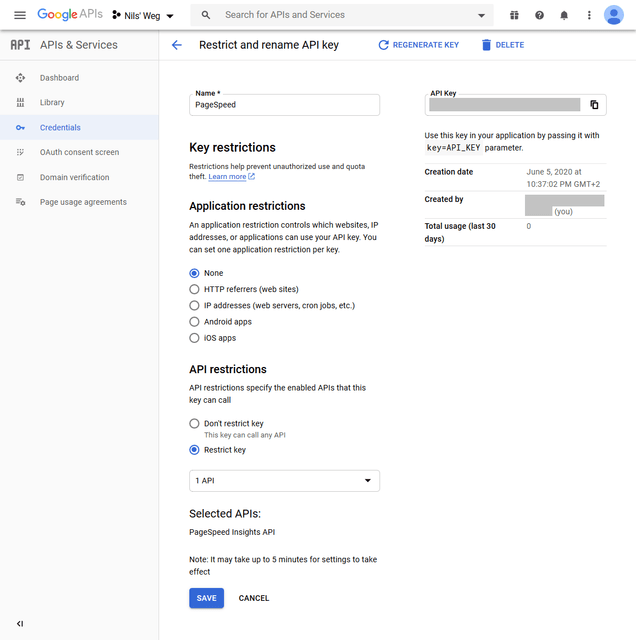This screenshot has width=636, height=640.
Task: Open the help question mark icon
Action: tap(539, 16)
